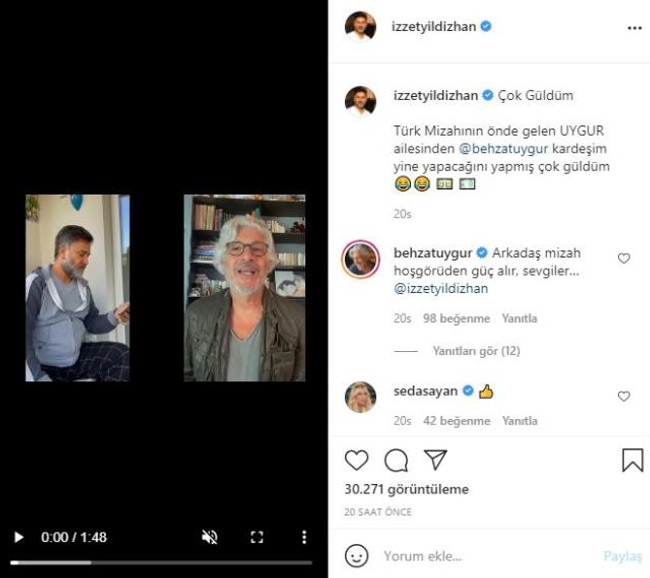Expand Yanıtları gör (12) replies
The width and height of the screenshot is (650, 578).
[x=475, y=352]
